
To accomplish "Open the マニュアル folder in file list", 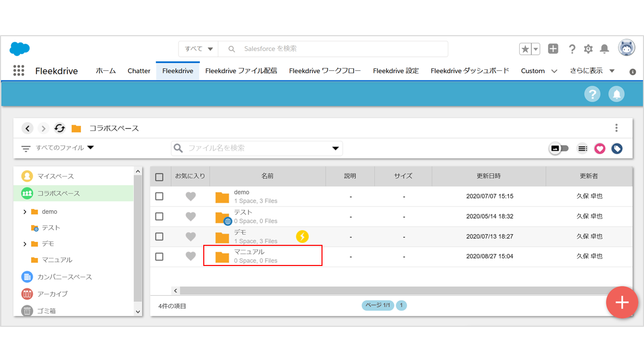I will pyautogui.click(x=249, y=251).
